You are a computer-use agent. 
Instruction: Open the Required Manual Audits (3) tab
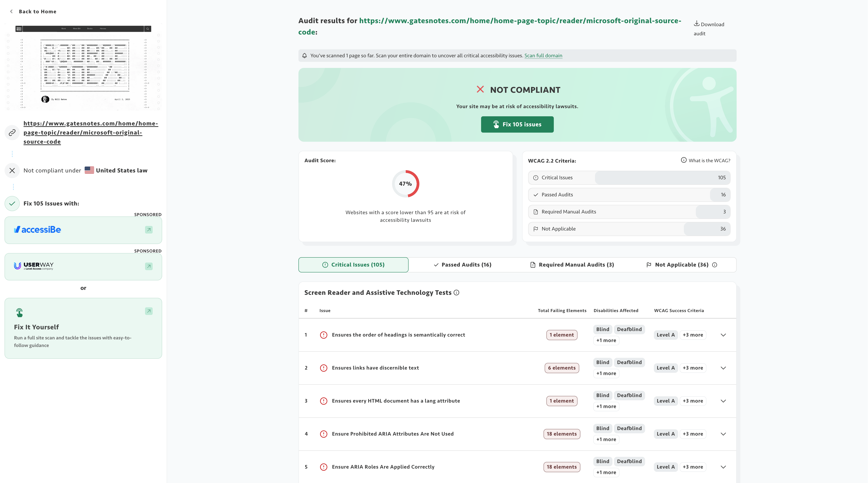[572, 265]
